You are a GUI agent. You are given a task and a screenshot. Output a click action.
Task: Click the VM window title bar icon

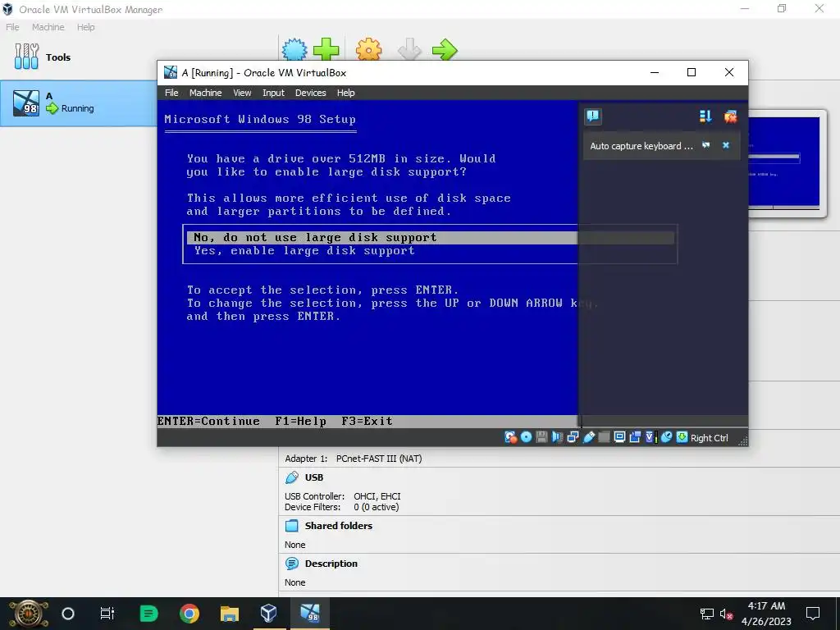(x=171, y=72)
